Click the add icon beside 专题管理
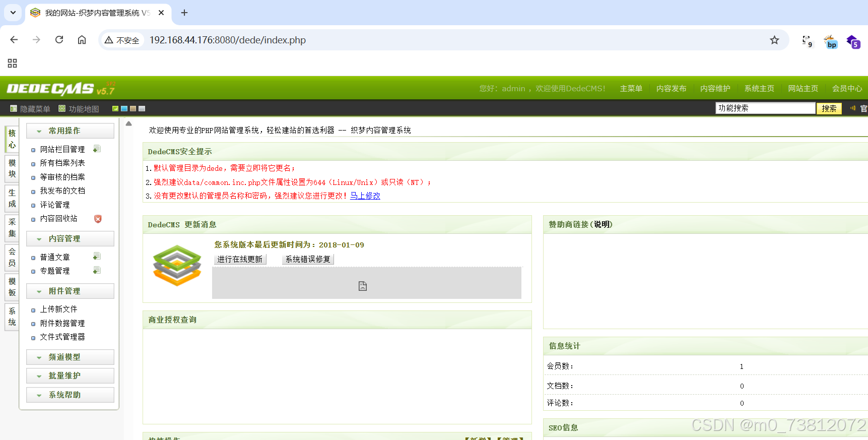Screen dimensions: 868x440 (97, 271)
